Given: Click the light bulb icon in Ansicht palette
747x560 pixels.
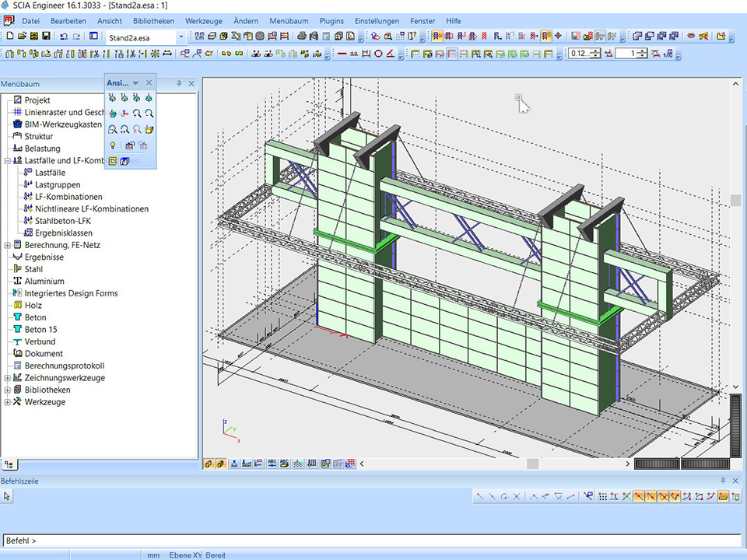Looking at the screenshot, I should click(x=113, y=145).
